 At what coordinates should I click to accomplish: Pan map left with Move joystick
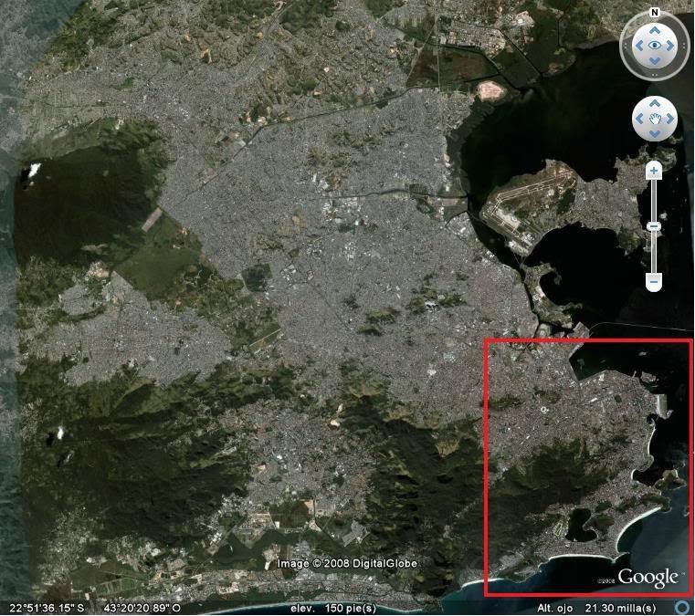(640, 119)
